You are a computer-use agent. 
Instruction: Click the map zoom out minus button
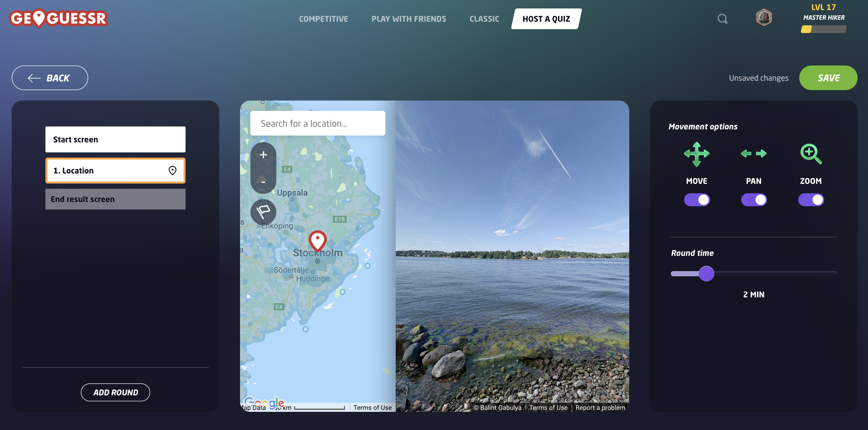263,182
